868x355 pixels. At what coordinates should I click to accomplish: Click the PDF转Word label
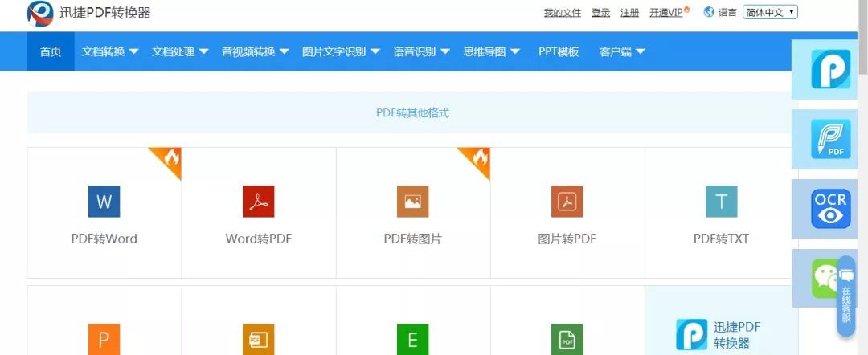point(104,239)
